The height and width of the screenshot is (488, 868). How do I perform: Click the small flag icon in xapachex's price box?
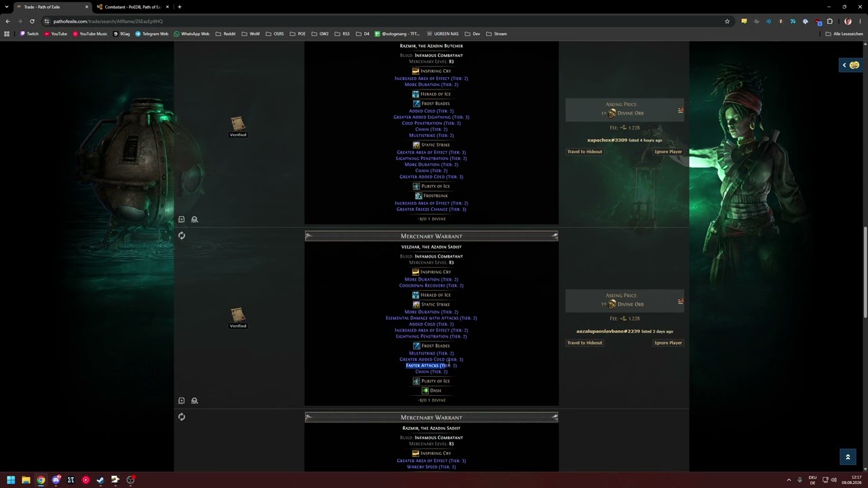680,110
